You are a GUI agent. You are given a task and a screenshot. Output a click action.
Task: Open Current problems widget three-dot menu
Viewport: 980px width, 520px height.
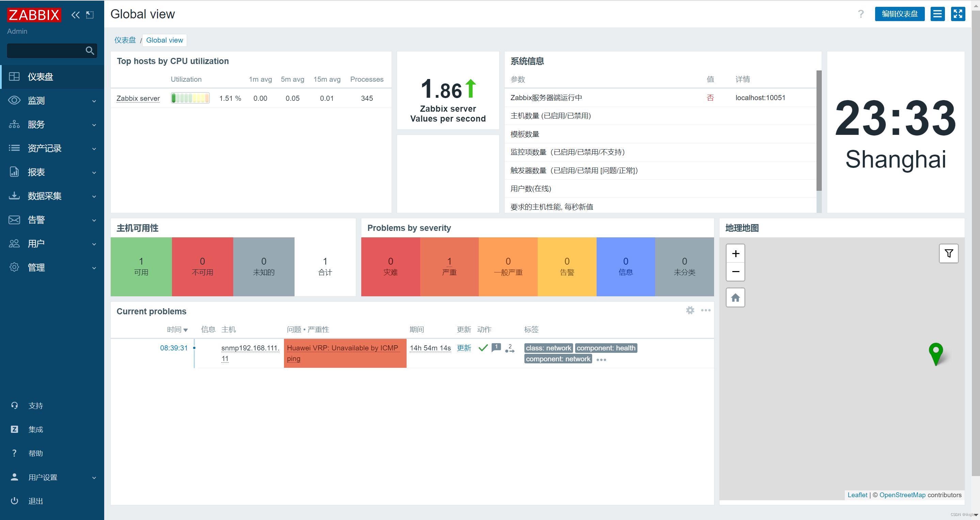[706, 311]
